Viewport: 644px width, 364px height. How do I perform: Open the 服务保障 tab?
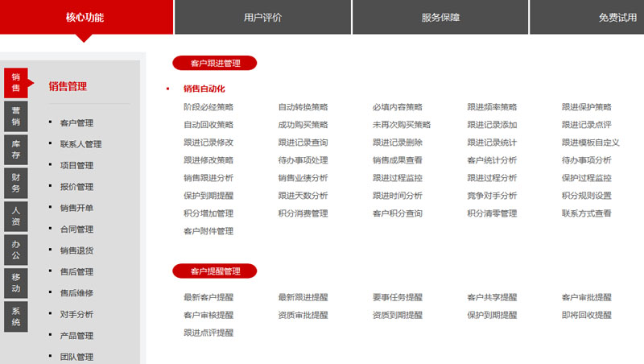tap(440, 17)
